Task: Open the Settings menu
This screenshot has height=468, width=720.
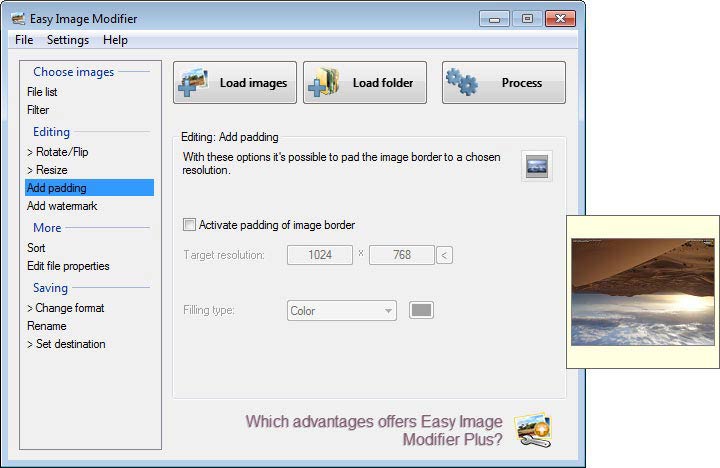Action: pos(68,40)
